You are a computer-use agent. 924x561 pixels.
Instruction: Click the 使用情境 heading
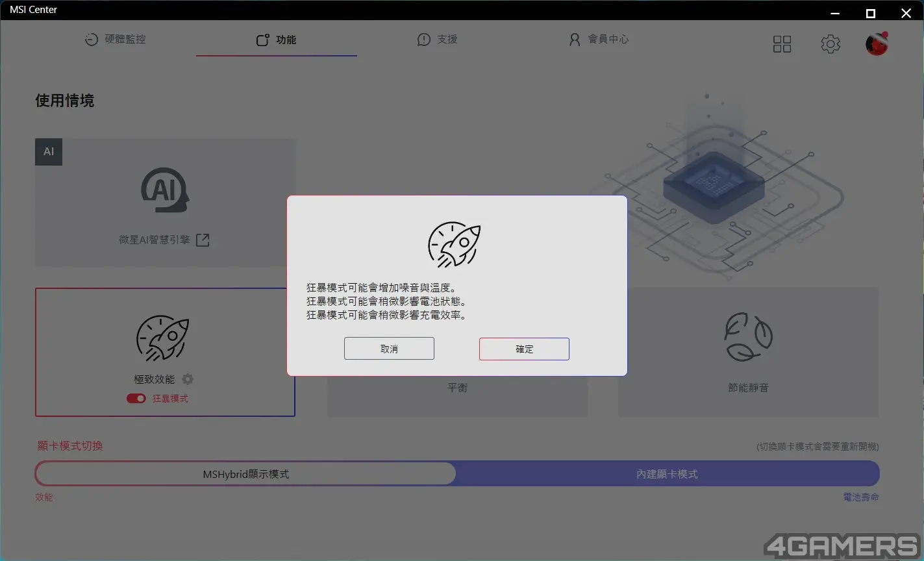[x=65, y=101]
